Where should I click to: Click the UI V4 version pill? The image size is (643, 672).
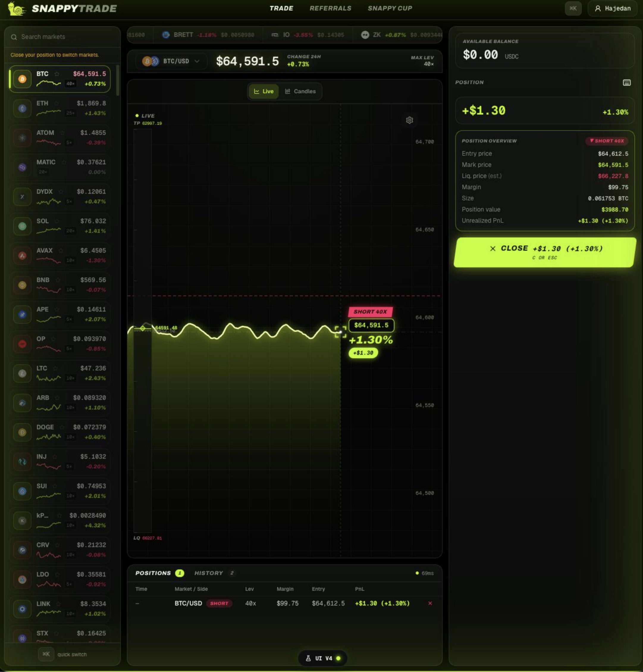[323, 658]
